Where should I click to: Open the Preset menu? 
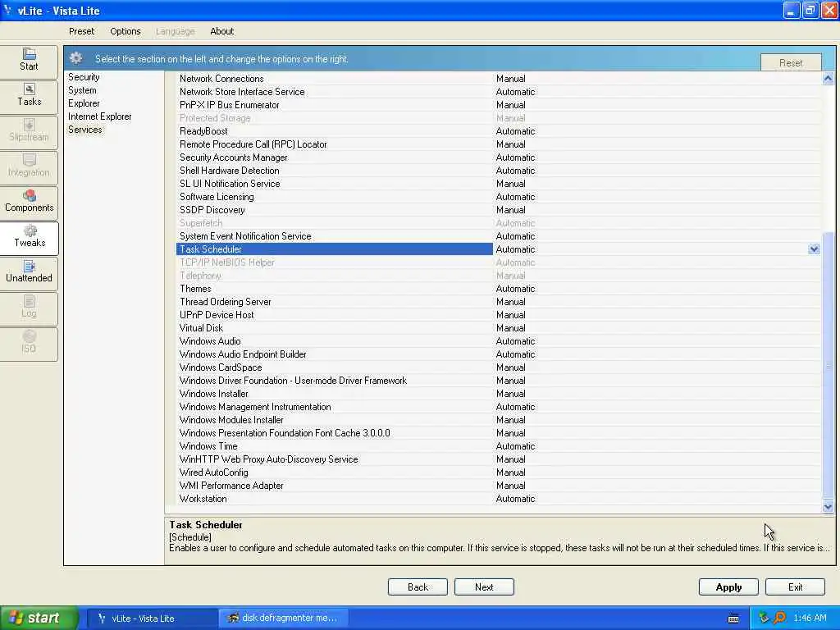(81, 31)
